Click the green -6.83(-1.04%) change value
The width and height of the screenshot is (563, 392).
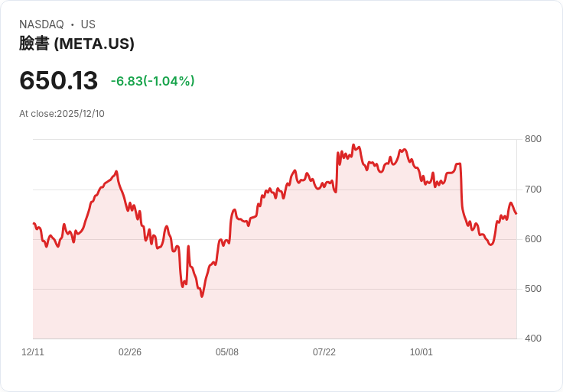click(152, 81)
